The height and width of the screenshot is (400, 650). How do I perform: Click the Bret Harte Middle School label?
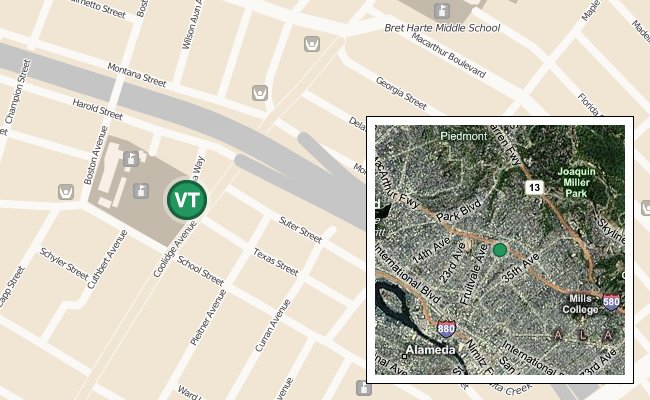(442, 28)
